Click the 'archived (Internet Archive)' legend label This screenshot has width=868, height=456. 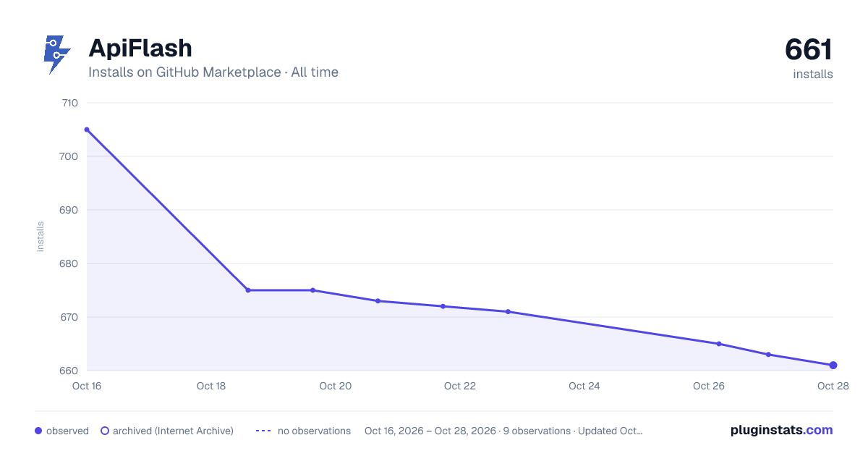coord(173,431)
